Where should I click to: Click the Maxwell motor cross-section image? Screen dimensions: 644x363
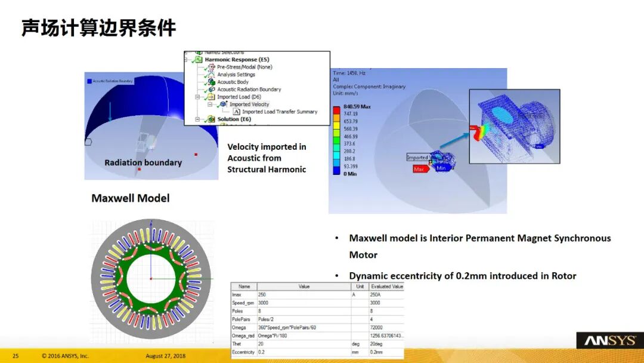(x=151, y=279)
